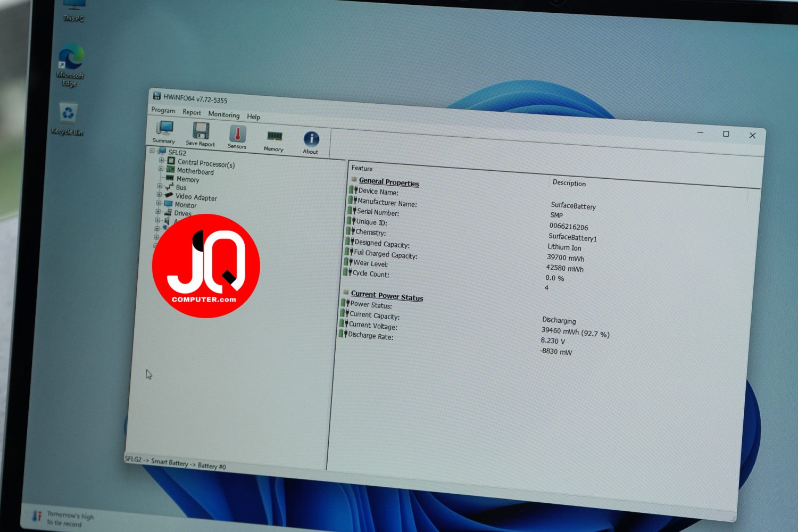
Task: Click the Lithium Ion value
Action: 564,247
